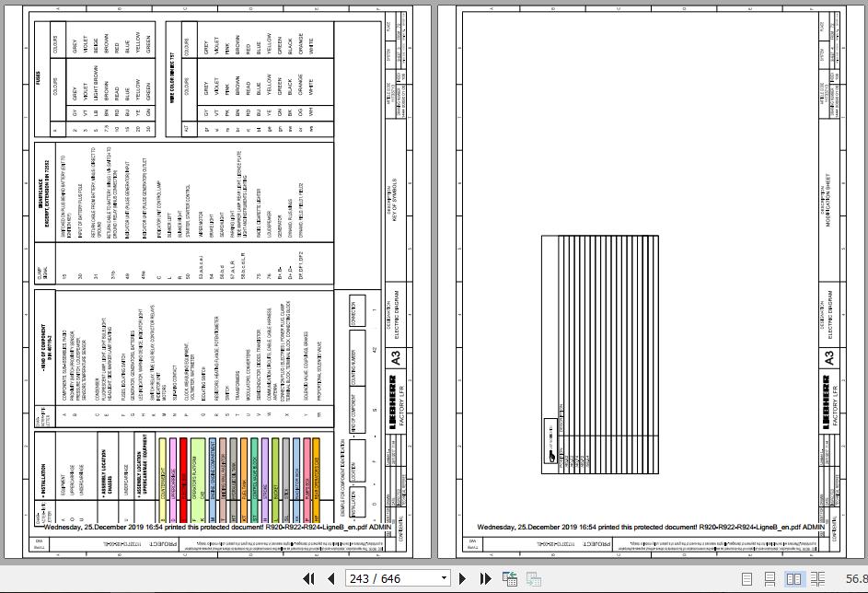The height and width of the screenshot is (593, 868).
Task: Click the Liebherr logo on right page
Action: [x=826, y=402]
